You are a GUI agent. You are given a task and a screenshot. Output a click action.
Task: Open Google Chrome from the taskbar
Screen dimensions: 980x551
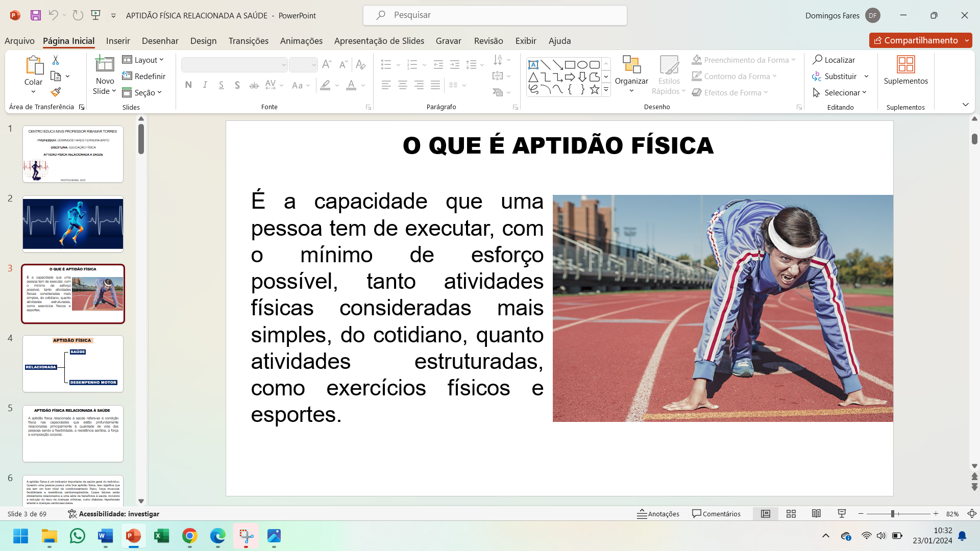coord(190,536)
